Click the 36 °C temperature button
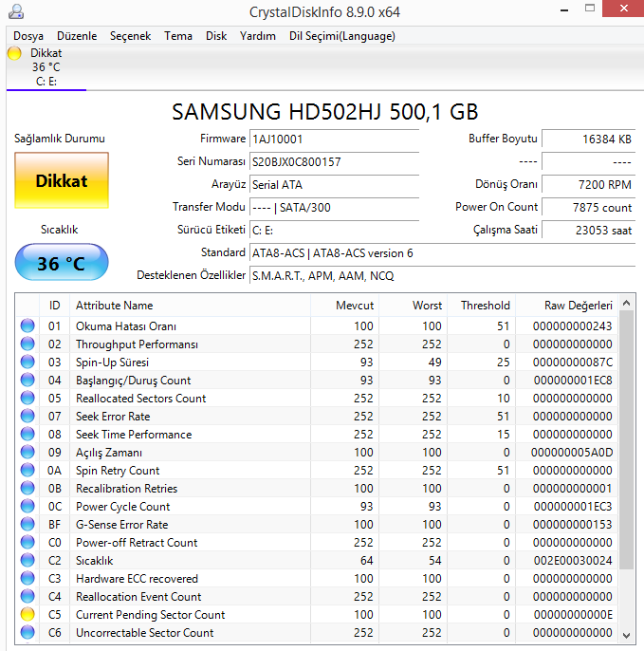 click(62, 263)
